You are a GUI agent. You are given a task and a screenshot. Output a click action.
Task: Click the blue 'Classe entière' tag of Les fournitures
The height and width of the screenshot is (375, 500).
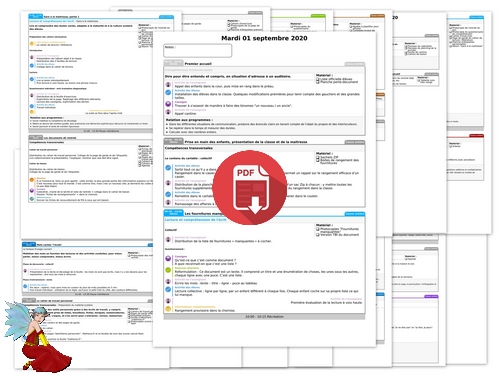[355, 214]
